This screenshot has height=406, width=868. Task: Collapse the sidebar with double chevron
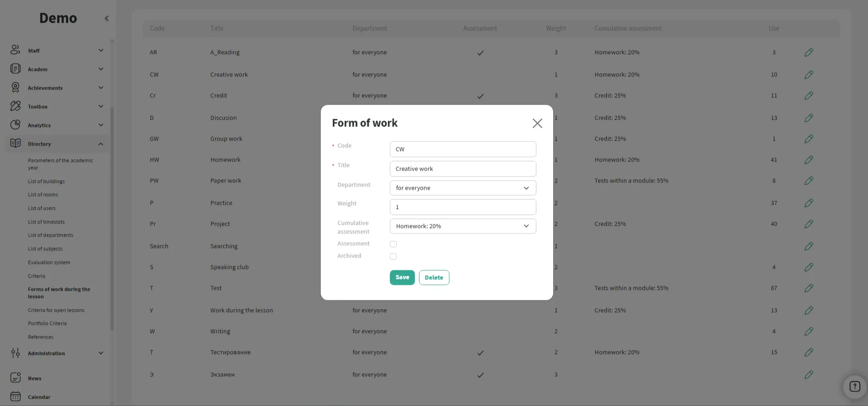(x=106, y=19)
